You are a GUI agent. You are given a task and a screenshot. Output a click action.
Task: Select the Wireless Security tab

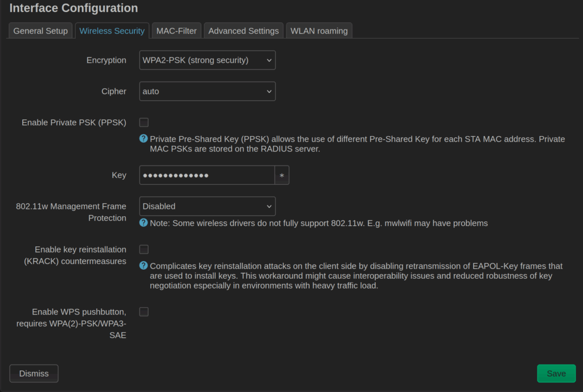coord(112,31)
